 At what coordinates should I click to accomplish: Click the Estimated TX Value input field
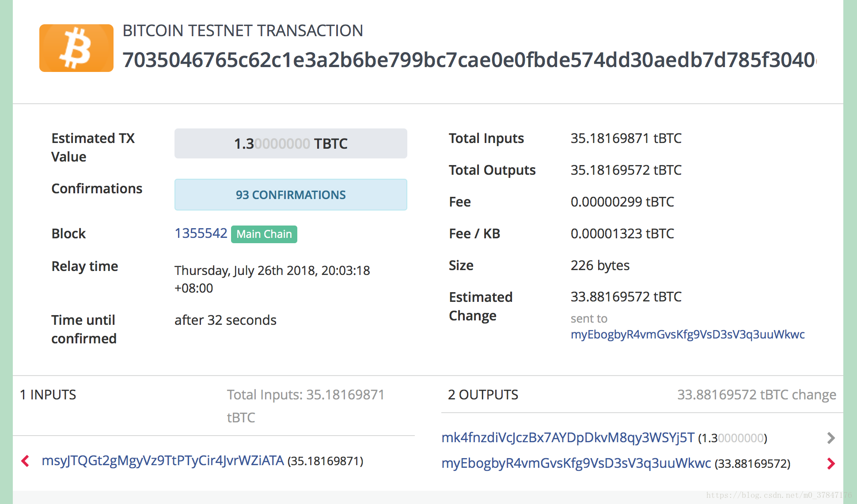288,144
